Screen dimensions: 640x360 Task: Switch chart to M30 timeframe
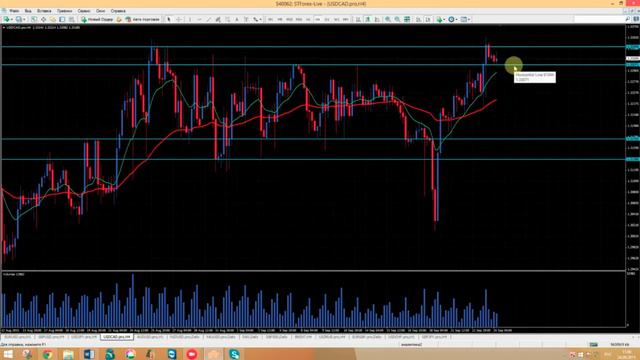(299, 19)
